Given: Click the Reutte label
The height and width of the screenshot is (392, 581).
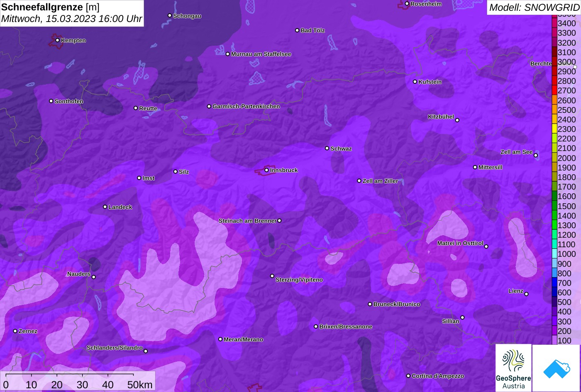Looking at the screenshot, I should point(148,108).
